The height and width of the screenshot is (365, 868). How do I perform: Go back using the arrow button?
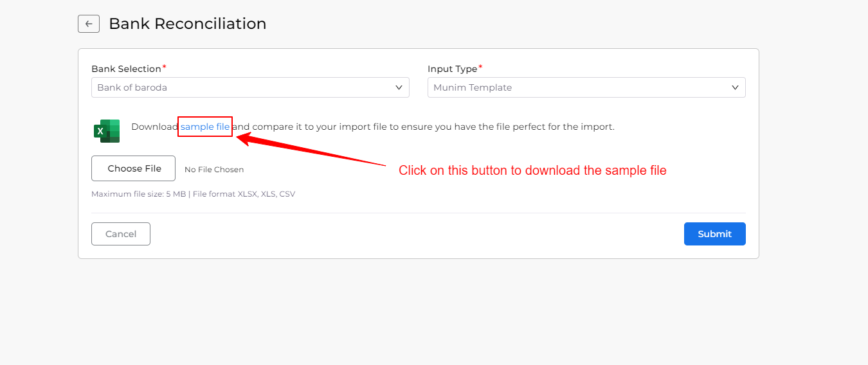(89, 24)
